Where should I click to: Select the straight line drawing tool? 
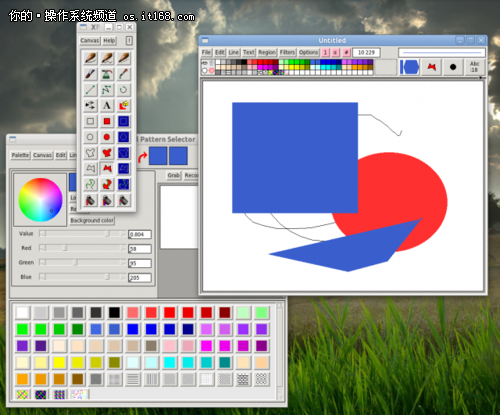90,90
